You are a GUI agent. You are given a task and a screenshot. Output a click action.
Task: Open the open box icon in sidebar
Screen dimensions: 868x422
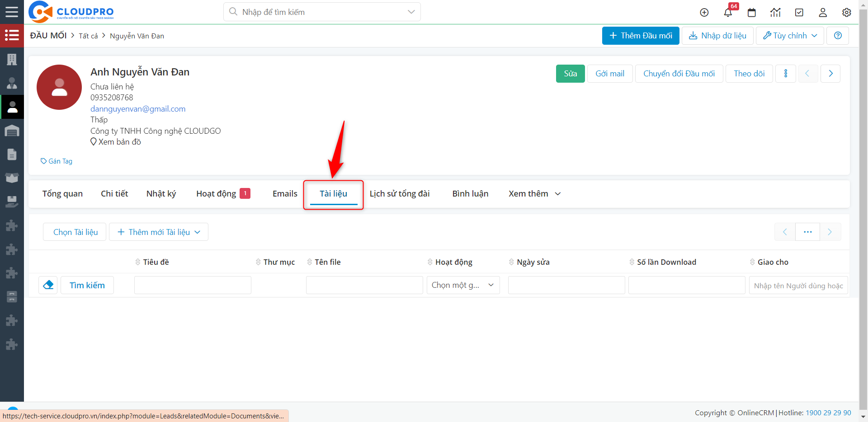[x=12, y=178]
